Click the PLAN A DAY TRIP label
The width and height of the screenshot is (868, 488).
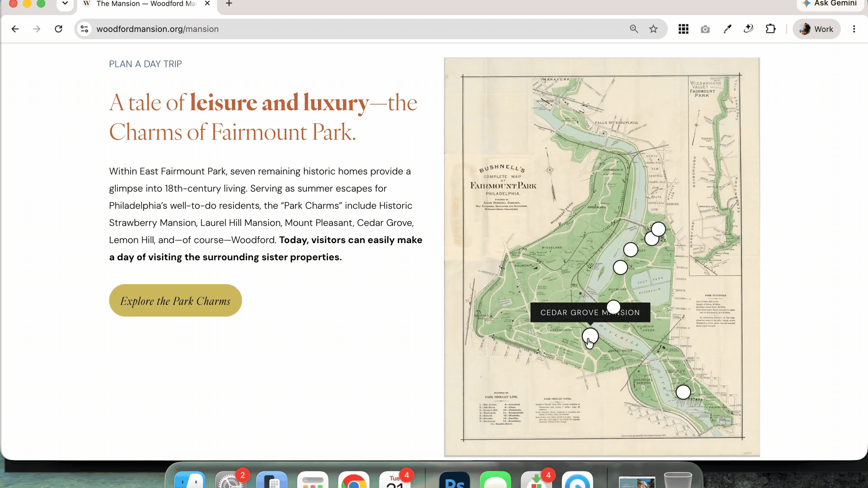pos(145,64)
